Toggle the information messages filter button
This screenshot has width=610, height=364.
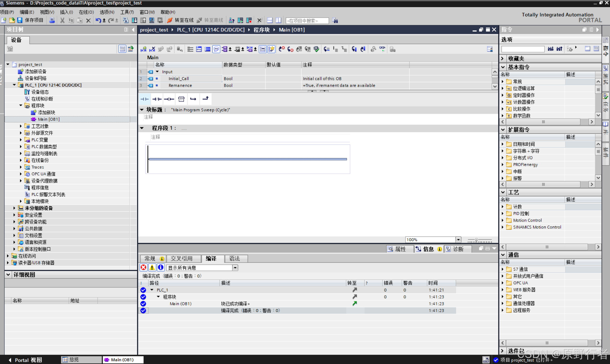[161, 267]
